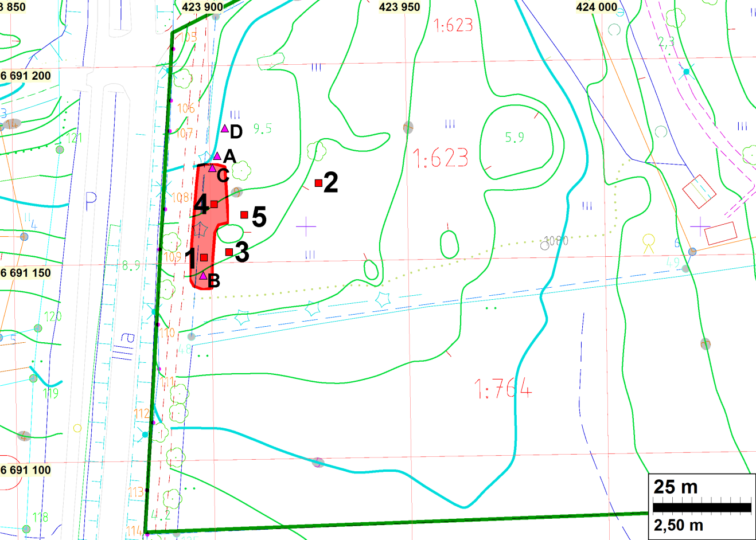
Task: Click the orange point number 113
Action: [136, 492]
